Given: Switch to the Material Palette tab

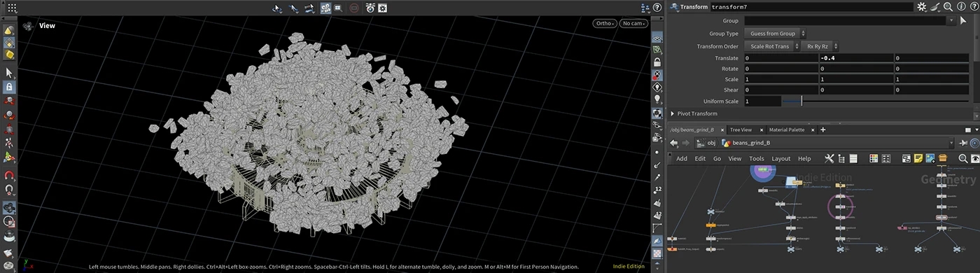Looking at the screenshot, I should 787,129.
